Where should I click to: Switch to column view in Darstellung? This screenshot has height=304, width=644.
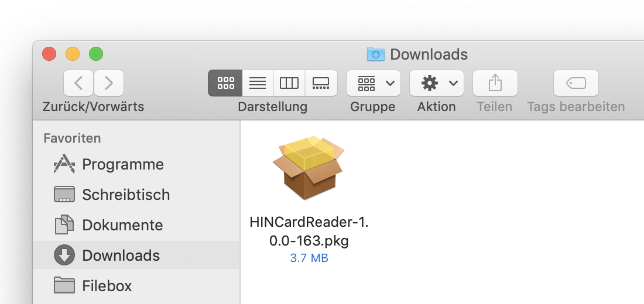289,83
